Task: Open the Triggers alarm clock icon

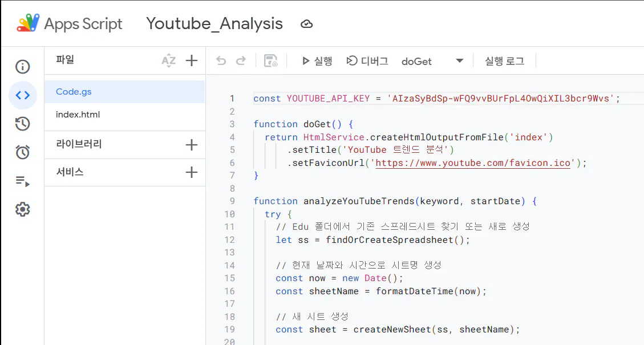Action: (23, 152)
